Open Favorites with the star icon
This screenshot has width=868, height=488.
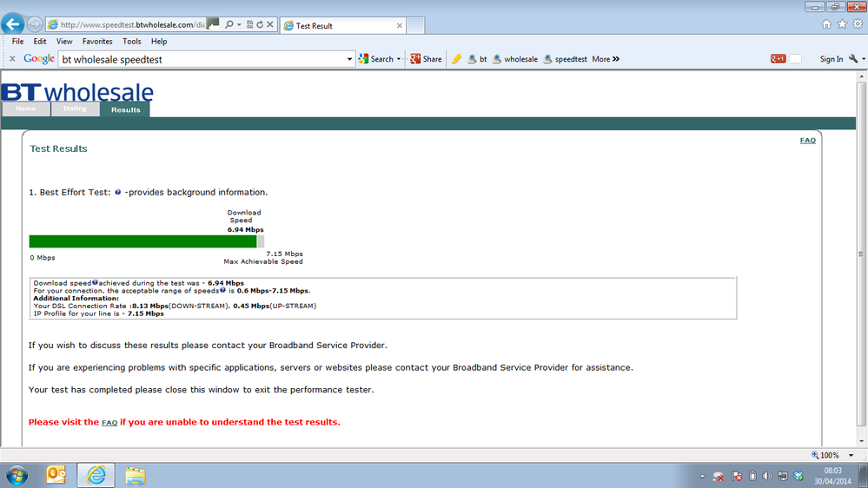point(842,23)
